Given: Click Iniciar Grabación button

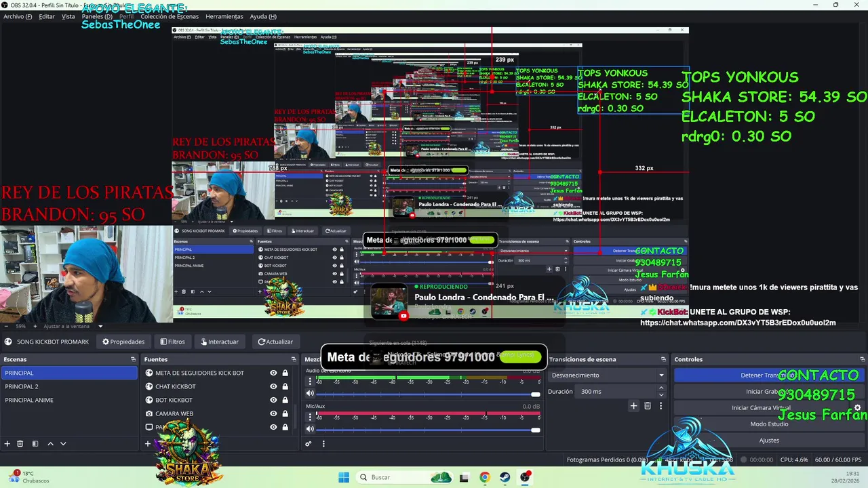Looking at the screenshot, I should 769,391.
